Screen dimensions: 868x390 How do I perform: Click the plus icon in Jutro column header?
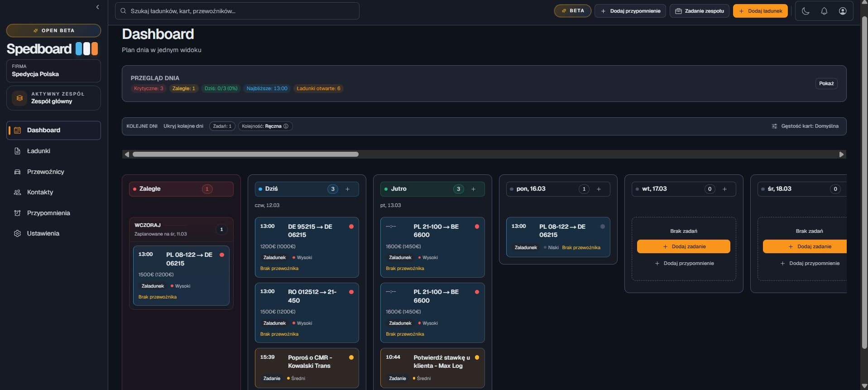(473, 189)
